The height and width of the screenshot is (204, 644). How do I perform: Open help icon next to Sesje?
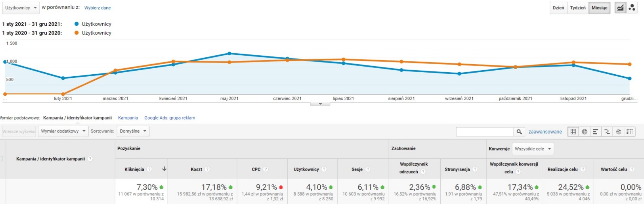click(368, 169)
